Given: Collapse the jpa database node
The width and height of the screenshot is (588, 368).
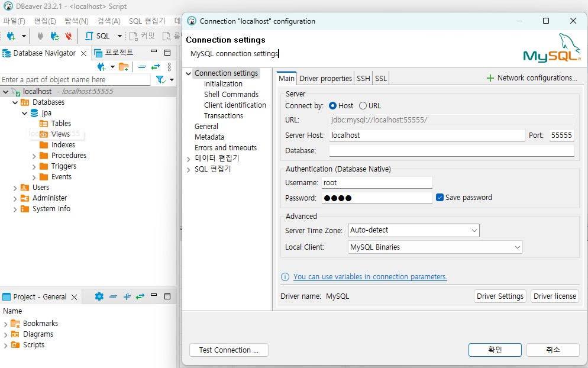Looking at the screenshot, I should pyautogui.click(x=24, y=113).
